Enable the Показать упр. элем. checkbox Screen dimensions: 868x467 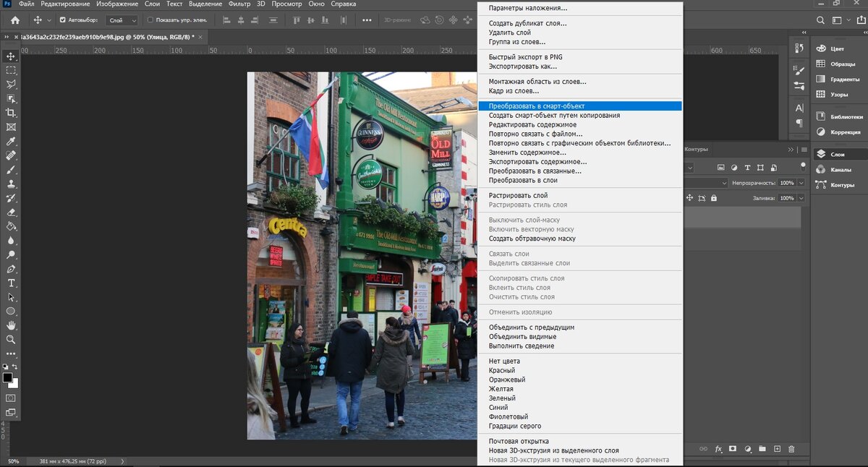click(x=150, y=20)
